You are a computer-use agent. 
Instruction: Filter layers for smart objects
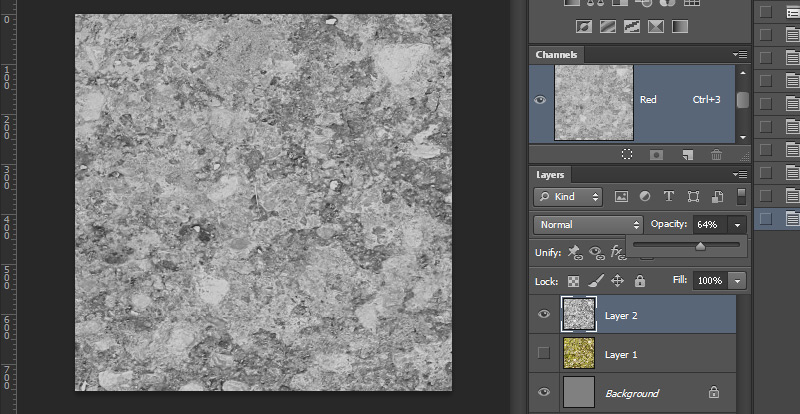[x=717, y=197]
